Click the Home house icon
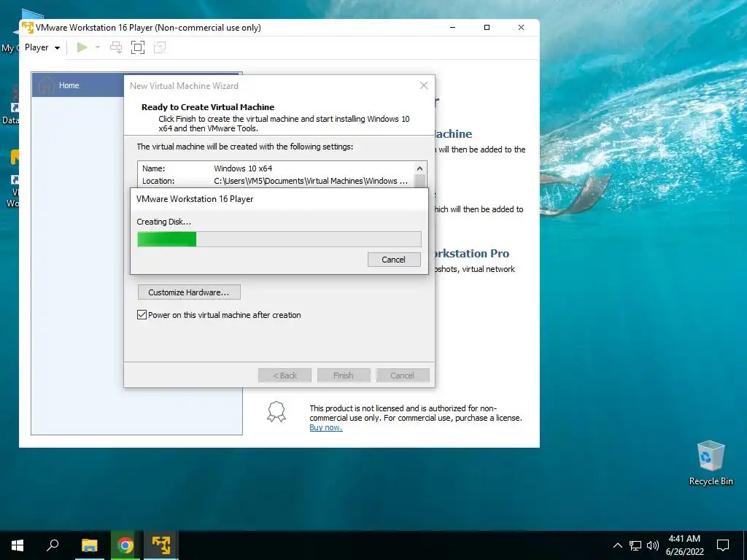 [x=46, y=86]
